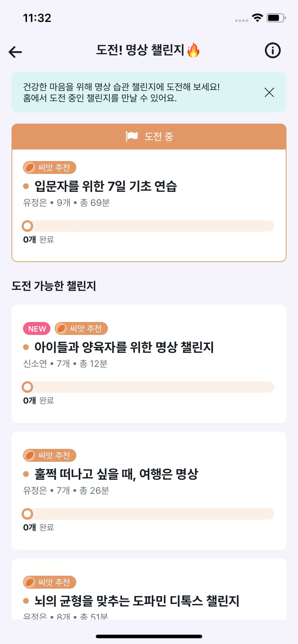Open 입문자를 위한 7일 기초 연습 challenge
Image resolution: width=298 pixels, height=644 pixels.
coord(105,186)
